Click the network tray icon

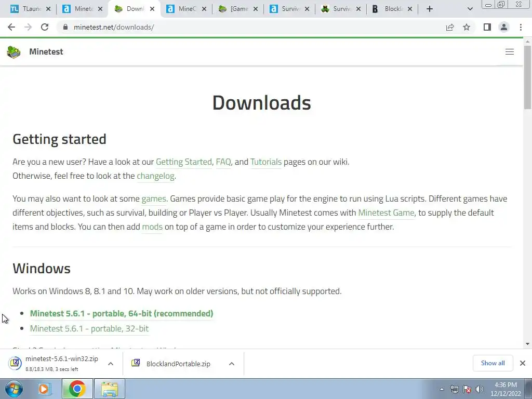[x=454, y=389]
